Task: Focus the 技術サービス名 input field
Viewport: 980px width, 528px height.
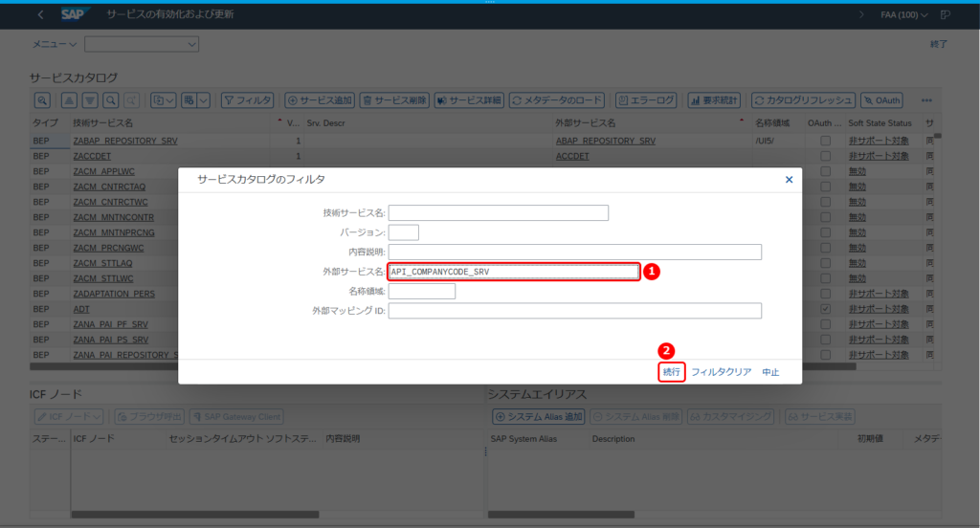Action: (498, 213)
